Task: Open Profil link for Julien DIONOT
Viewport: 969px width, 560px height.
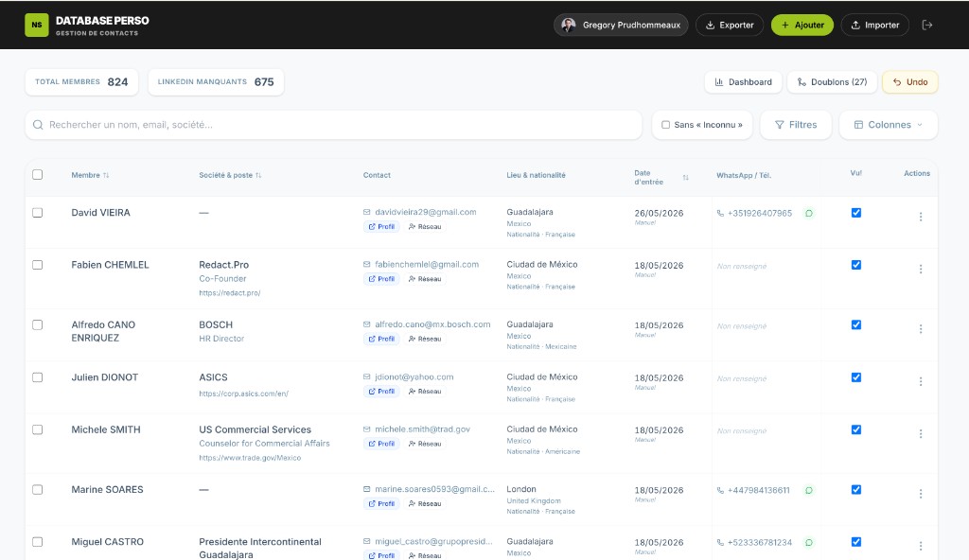Action: click(x=381, y=392)
